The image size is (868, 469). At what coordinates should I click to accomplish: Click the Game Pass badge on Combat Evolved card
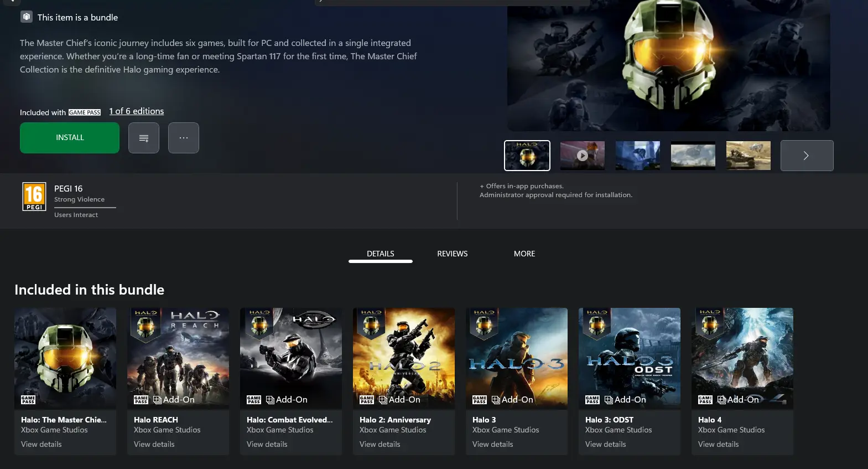click(x=254, y=400)
